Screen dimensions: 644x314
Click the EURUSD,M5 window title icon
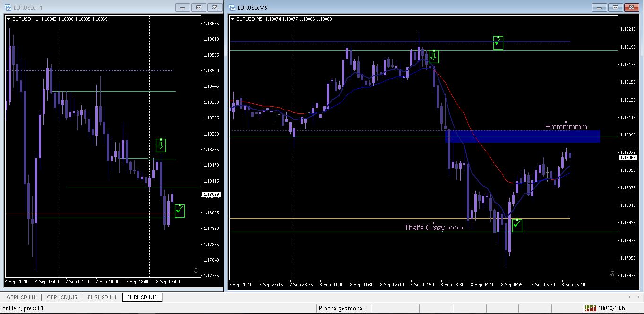coord(232,7)
